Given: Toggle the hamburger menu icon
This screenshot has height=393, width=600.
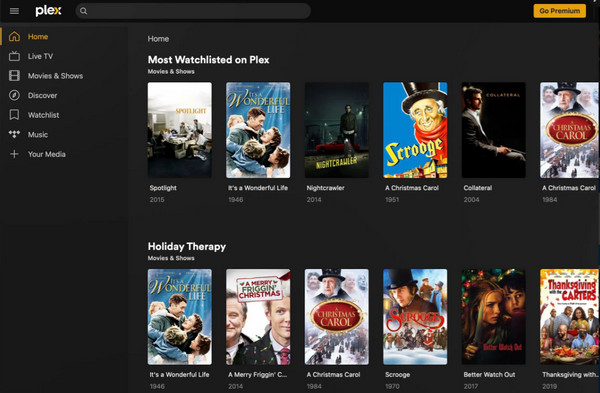Looking at the screenshot, I should [14, 11].
